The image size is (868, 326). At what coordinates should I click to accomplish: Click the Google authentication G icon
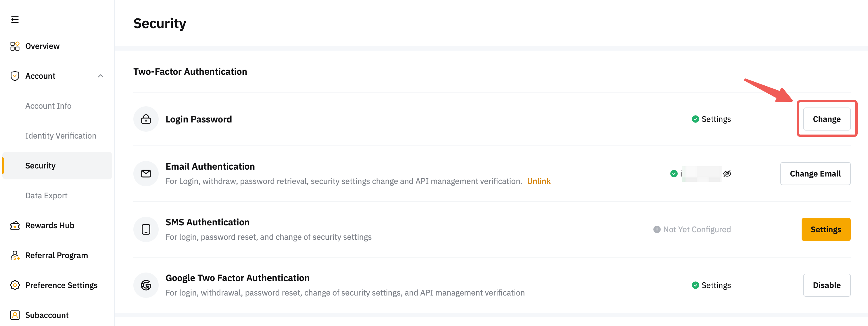click(x=146, y=285)
